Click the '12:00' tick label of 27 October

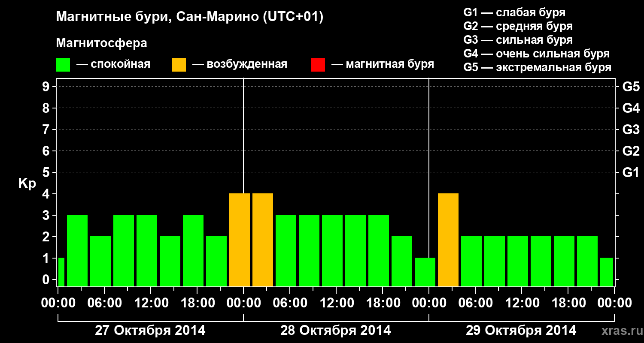pos(151,303)
